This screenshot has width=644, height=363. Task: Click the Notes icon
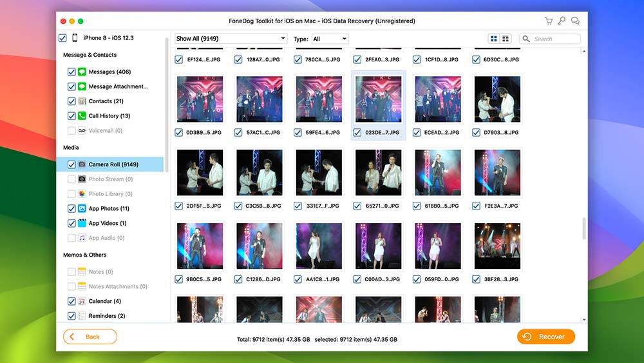click(82, 271)
